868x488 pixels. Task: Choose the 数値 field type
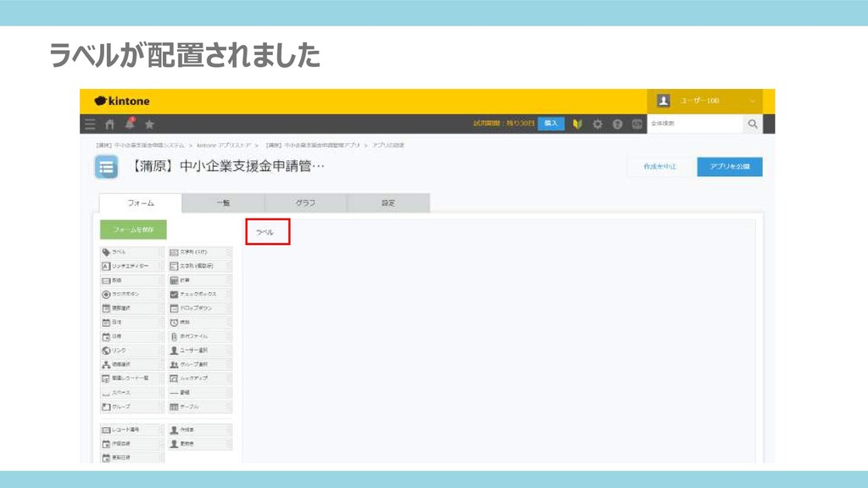(x=131, y=280)
